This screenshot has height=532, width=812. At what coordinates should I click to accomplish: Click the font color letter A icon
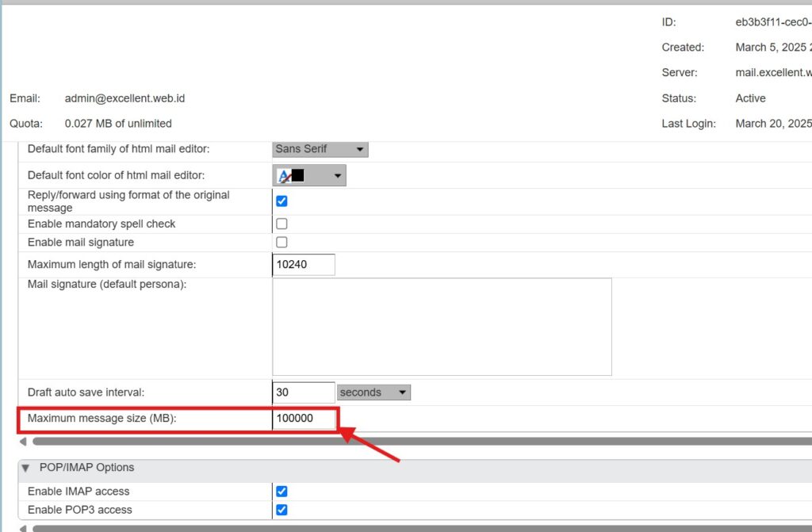(283, 176)
